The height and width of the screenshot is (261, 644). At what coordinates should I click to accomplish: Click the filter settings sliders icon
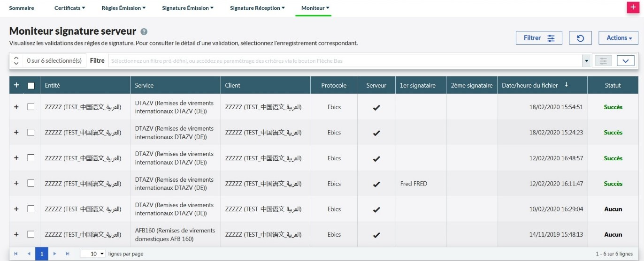point(603,61)
